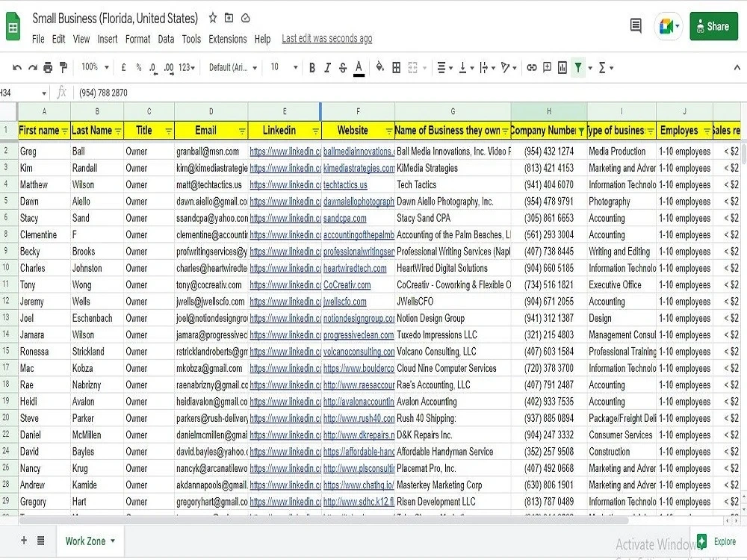747x560 pixels.
Task: Open the text wrapping dropdown
Action: (x=487, y=68)
